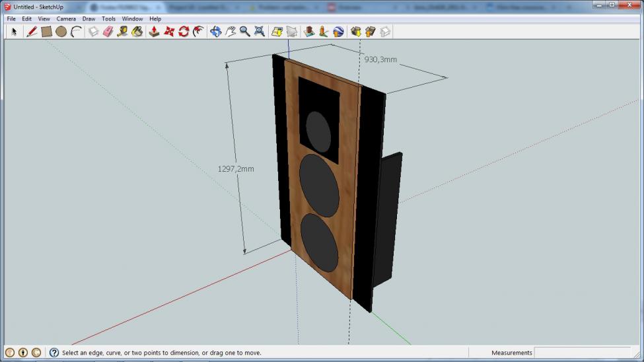This screenshot has width=644, height=362.
Task: Open the Edit menu
Action: (26, 19)
